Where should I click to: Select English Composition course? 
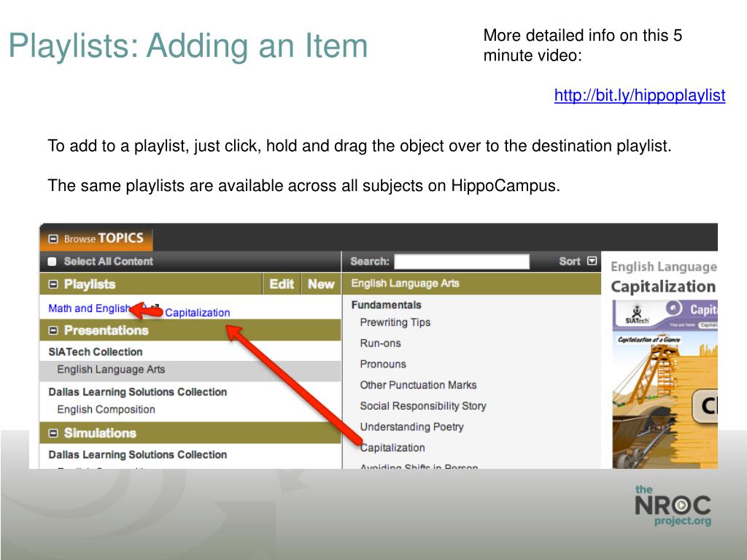click(x=107, y=410)
